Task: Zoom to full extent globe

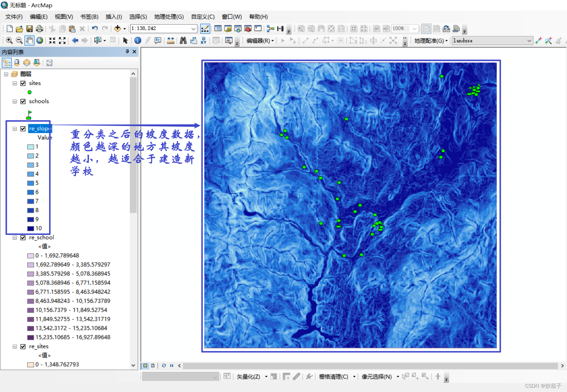Action: click(40, 41)
